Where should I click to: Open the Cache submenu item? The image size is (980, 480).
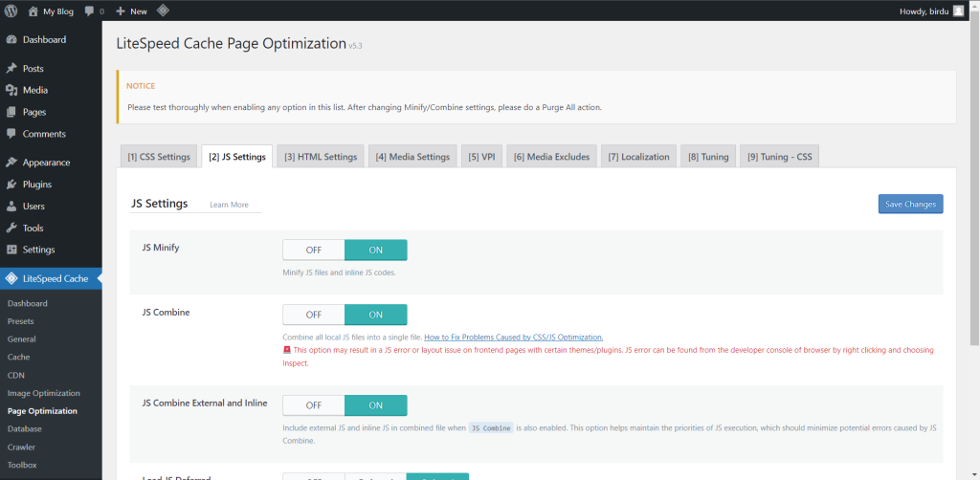coord(19,357)
